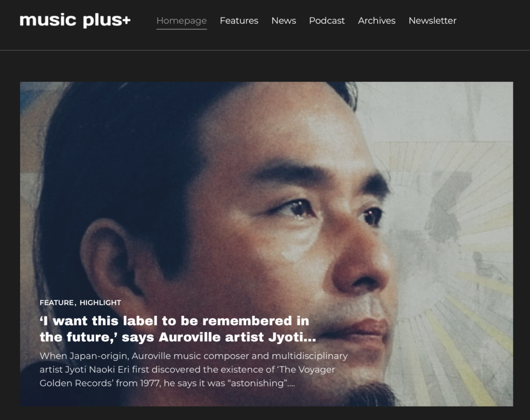Image resolution: width=530 pixels, height=420 pixels.
Task: Open the News page
Action: [x=284, y=21]
